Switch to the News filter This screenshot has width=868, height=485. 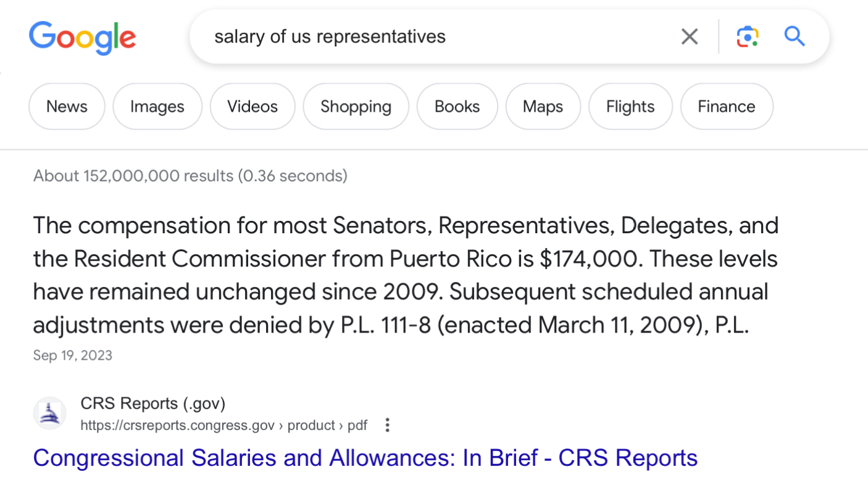click(67, 107)
